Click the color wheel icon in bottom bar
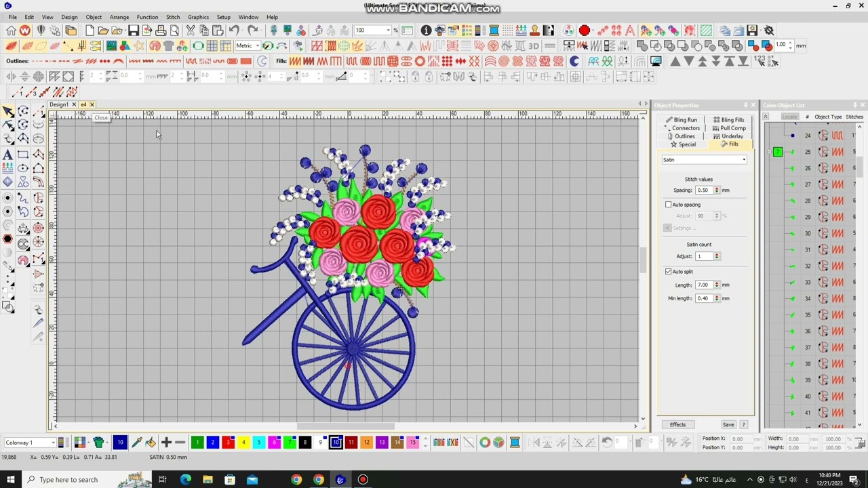Screen dimensions: 868x488 [x=485, y=443]
